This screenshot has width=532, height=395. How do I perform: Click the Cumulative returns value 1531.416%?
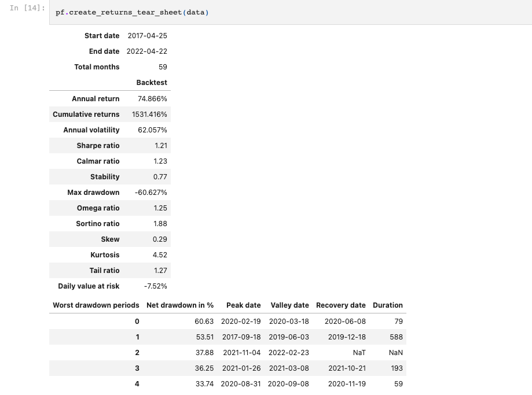click(149, 115)
